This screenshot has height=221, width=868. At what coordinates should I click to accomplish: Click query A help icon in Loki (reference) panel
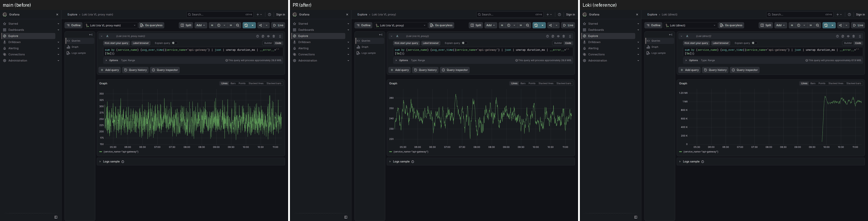837,36
